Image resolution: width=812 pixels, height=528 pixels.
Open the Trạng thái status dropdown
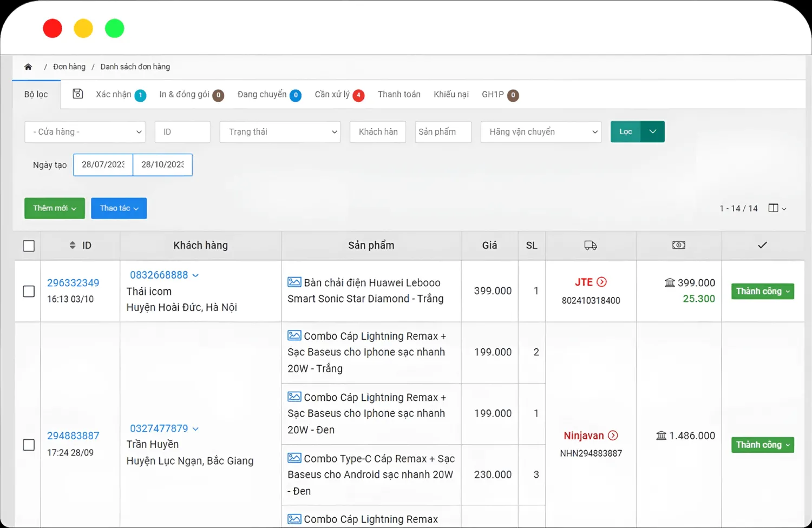(280, 132)
